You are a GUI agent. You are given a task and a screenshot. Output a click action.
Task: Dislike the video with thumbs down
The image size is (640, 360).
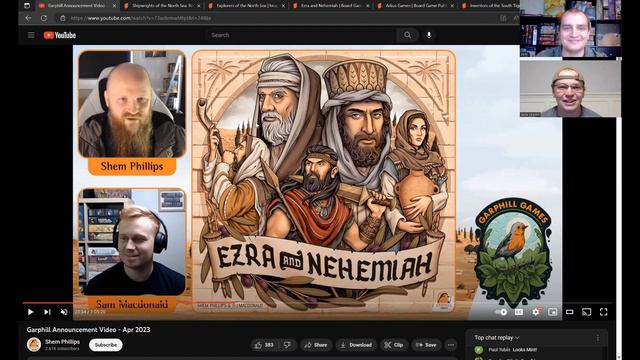pos(288,345)
